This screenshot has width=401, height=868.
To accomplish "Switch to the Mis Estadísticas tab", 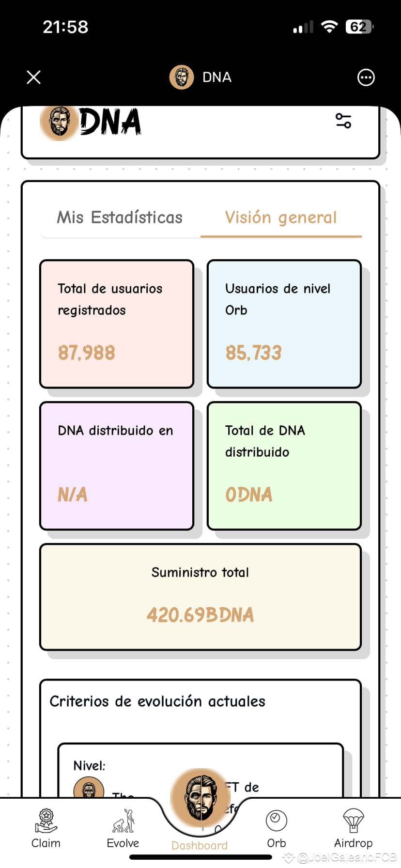I will tap(119, 217).
